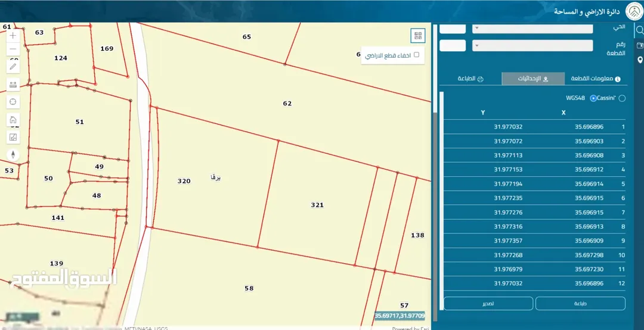This screenshot has height=330, width=644.
Task: Toggle the اخفاء قطع الاراضي checkbox
Action: (416, 55)
